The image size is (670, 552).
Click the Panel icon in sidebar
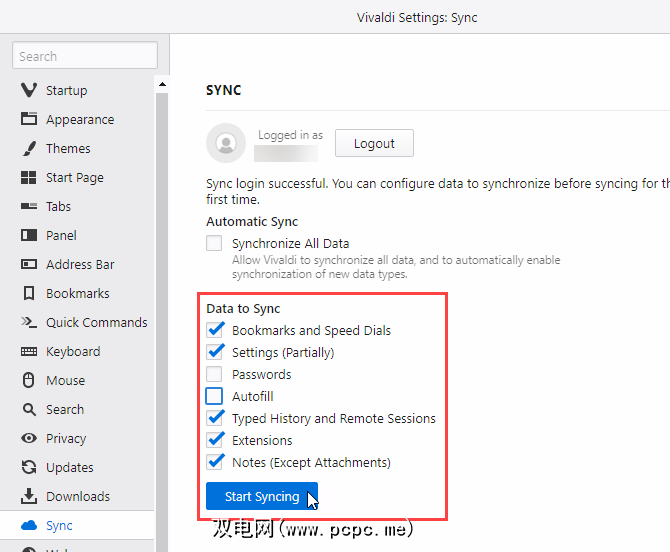(x=29, y=235)
